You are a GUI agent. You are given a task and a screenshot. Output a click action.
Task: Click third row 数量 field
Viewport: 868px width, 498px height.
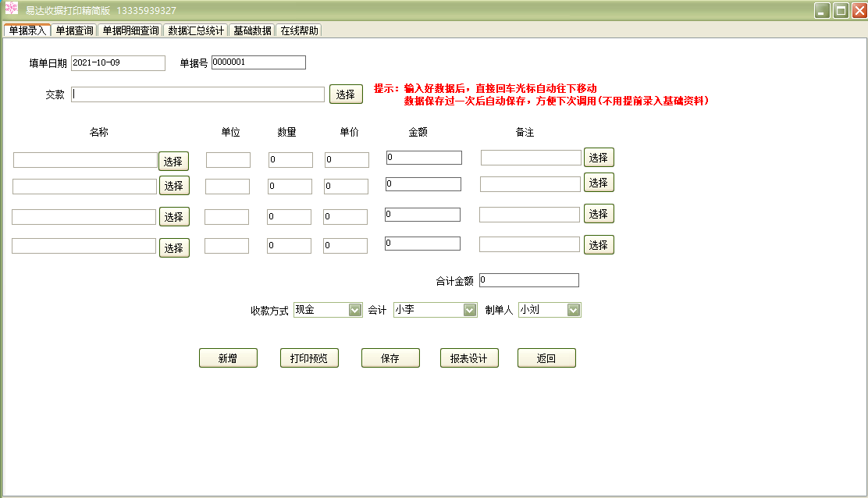[x=289, y=217]
